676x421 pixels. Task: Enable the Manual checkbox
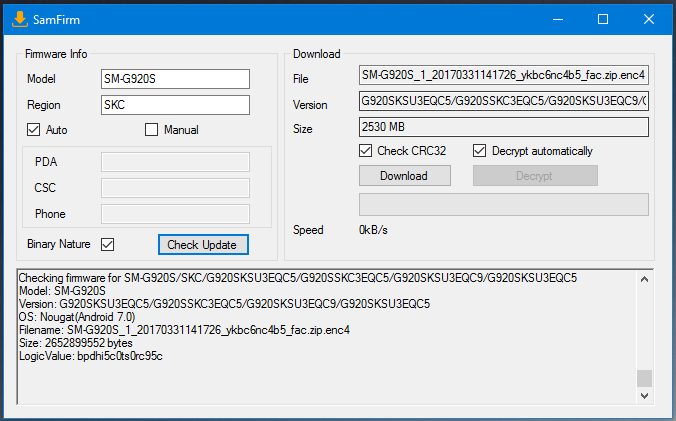click(x=152, y=129)
